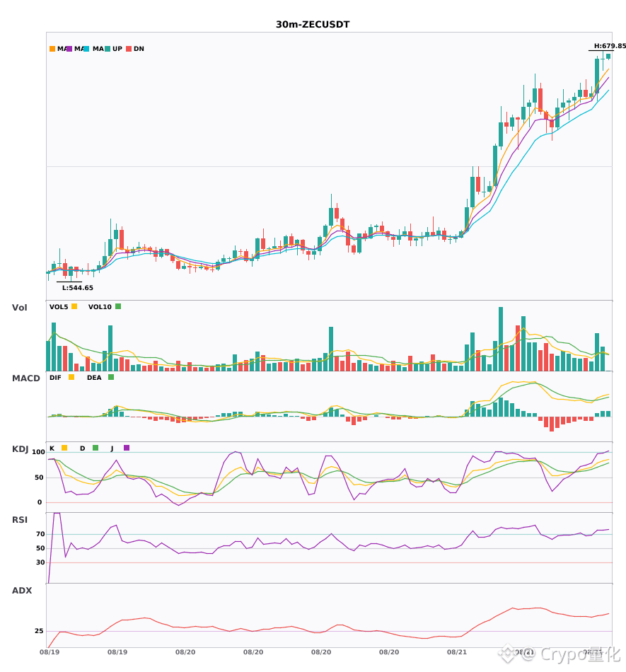This screenshot has height=672, width=626.
Task: Toggle the yellow DIF legend swatch
Action: [71, 377]
